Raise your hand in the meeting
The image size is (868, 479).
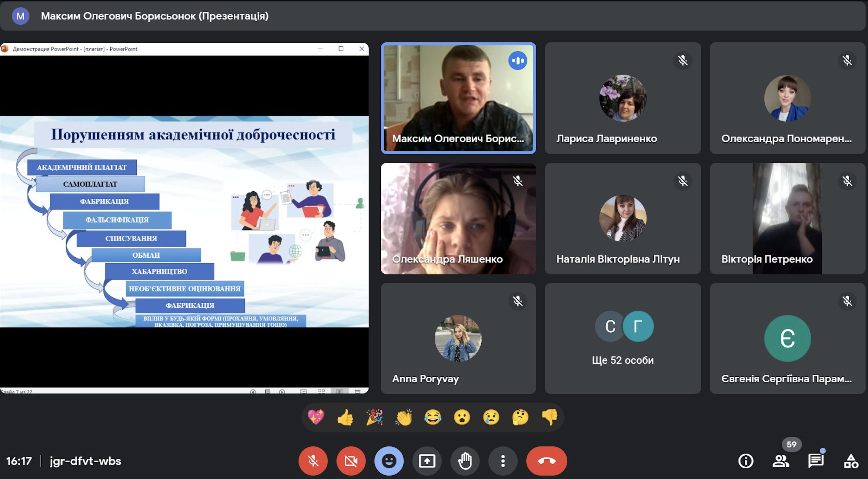465,461
